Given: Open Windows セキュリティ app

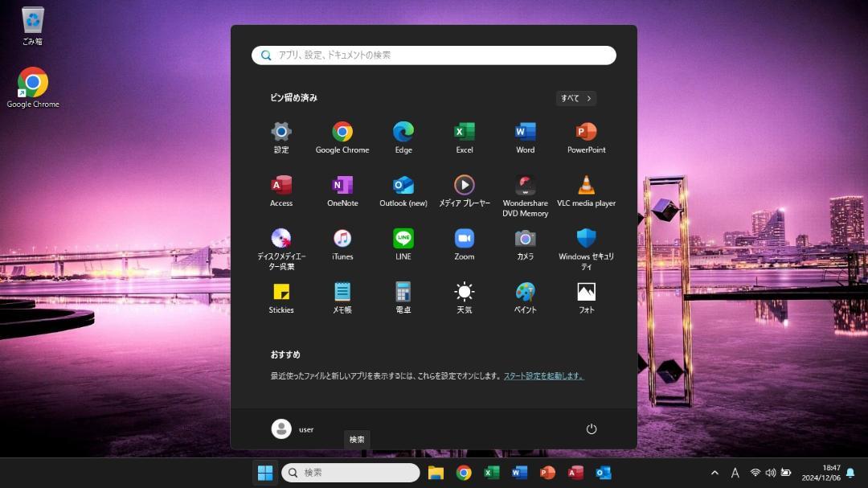Looking at the screenshot, I should pyautogui.click(x=586, y=249).
